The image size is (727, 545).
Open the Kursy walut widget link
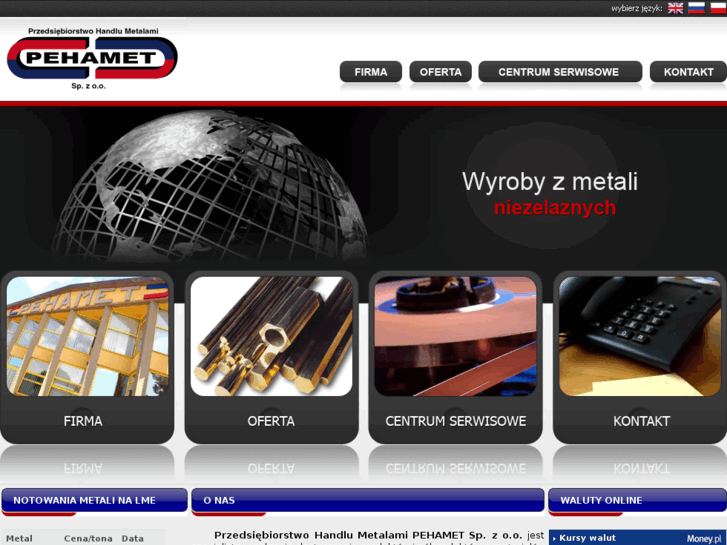[587, 538]
